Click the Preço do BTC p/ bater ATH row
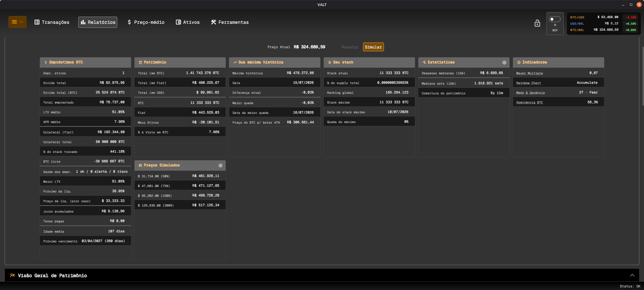The image size is (644, 290). 275,122
